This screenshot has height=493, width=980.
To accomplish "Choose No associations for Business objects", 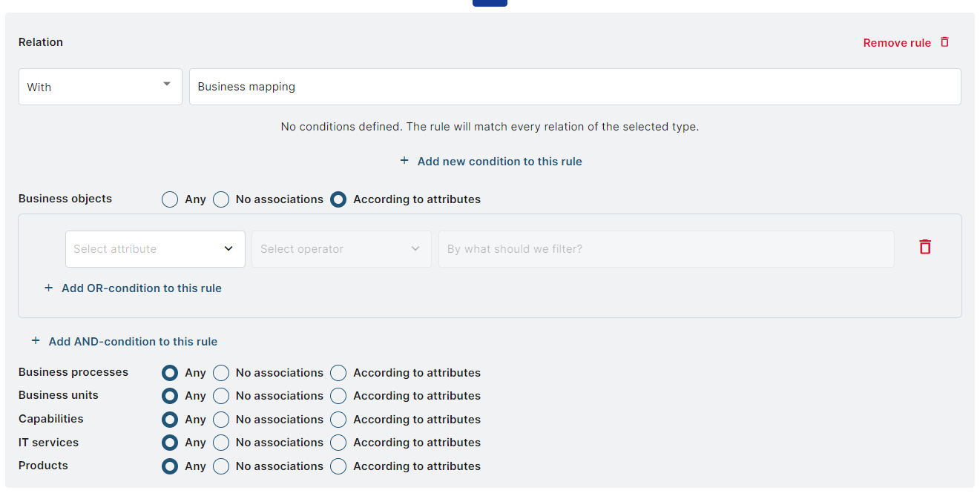I will coord(221,199).
